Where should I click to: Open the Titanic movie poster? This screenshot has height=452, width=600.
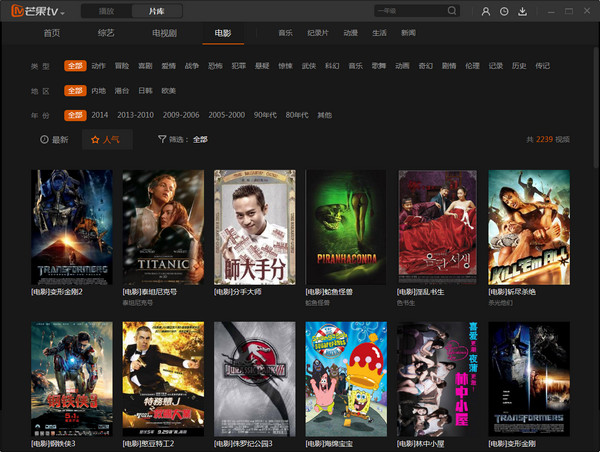(163, 229)
